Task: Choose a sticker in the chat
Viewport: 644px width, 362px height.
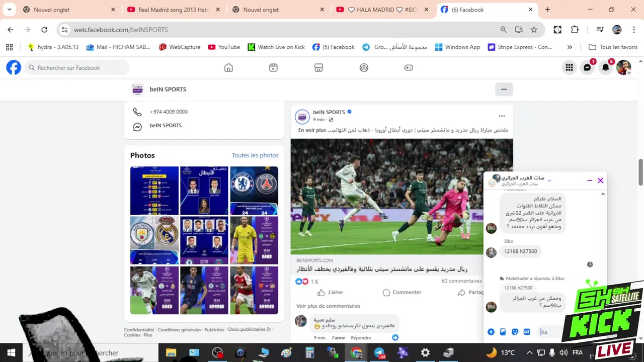Action: coord(515,332)
